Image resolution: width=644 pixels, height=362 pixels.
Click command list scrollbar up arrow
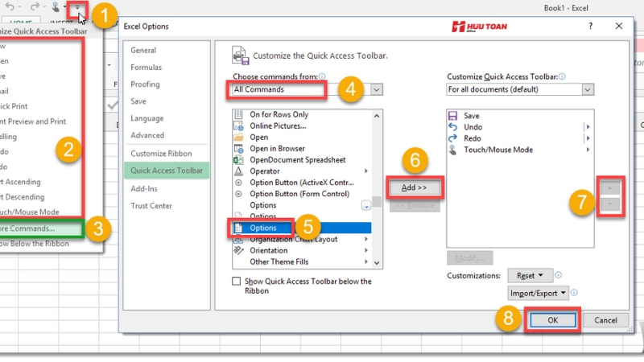[x=377, y=116]
